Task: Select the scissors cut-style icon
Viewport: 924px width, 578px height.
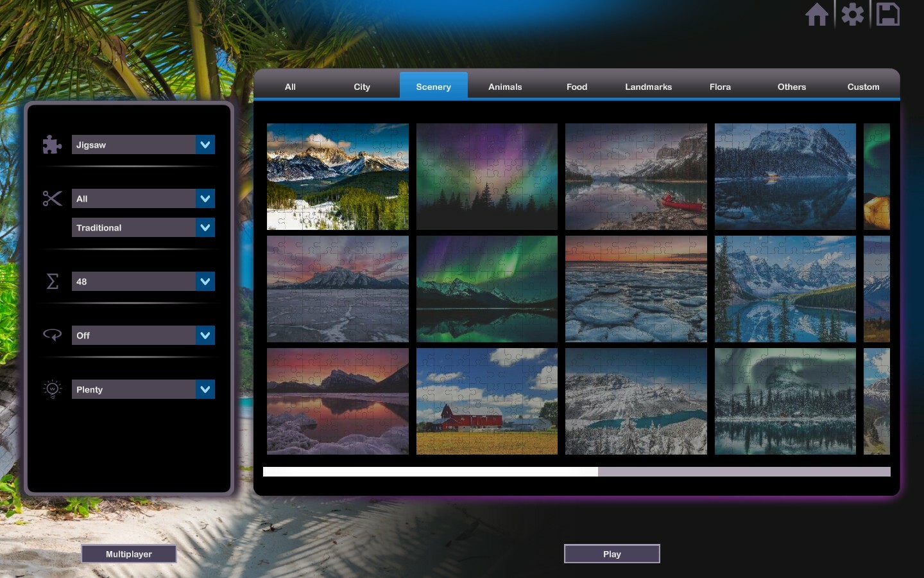Action: coord(51,198)
